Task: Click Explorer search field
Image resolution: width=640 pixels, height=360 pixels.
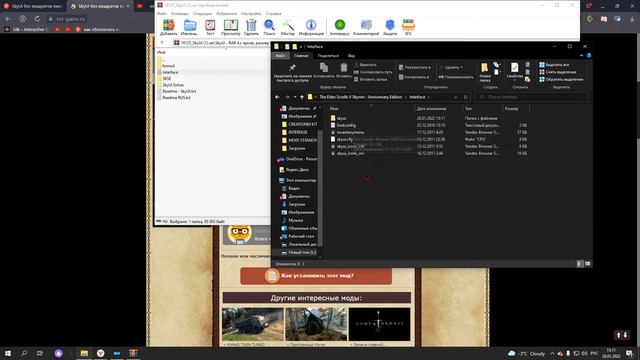Action: pyautogui.click(x=532, y=97)
